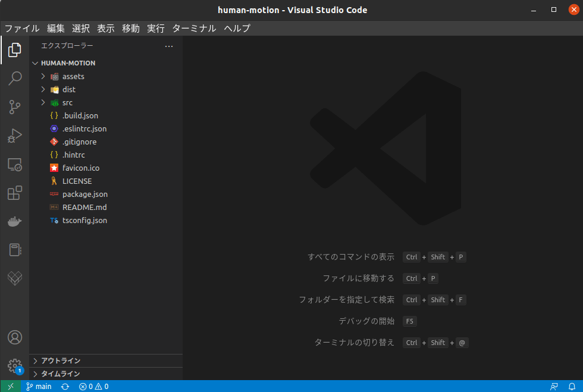Viewport: 583px width, 392px height.
Task: Open notifications bell icon
Action: [572, 387]
